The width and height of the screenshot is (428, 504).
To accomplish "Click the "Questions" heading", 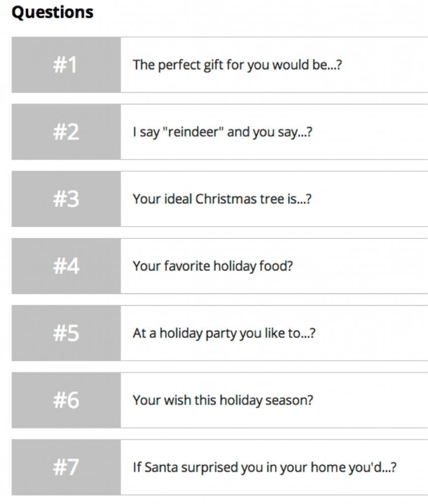I will coord(52,12).
